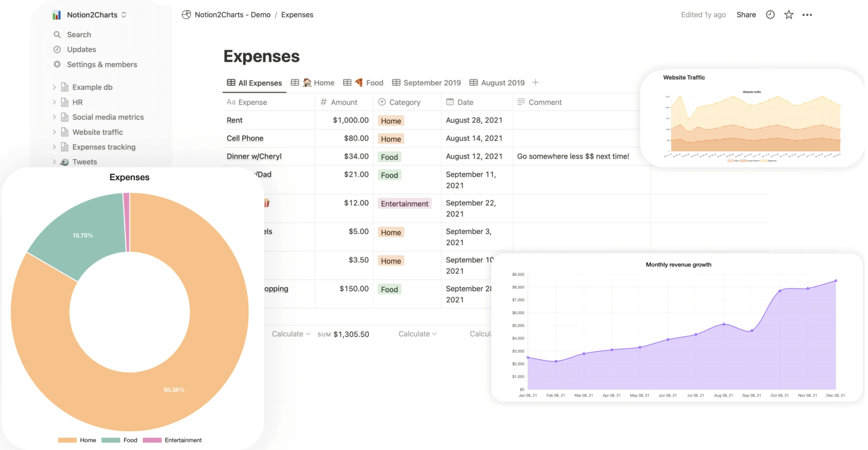This screenshot has width=868, height=450.
Task: Click the Share button
Action: pos(746,14)
